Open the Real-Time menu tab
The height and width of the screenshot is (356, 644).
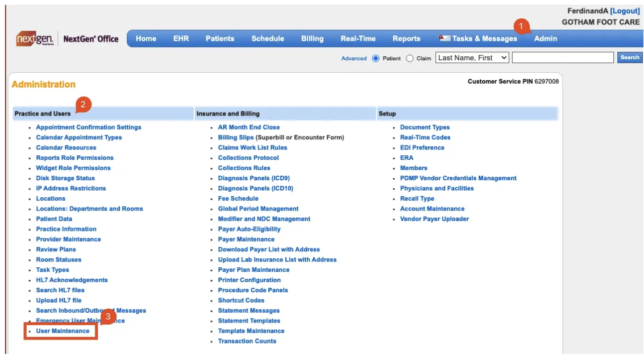(x=358, y=39)
